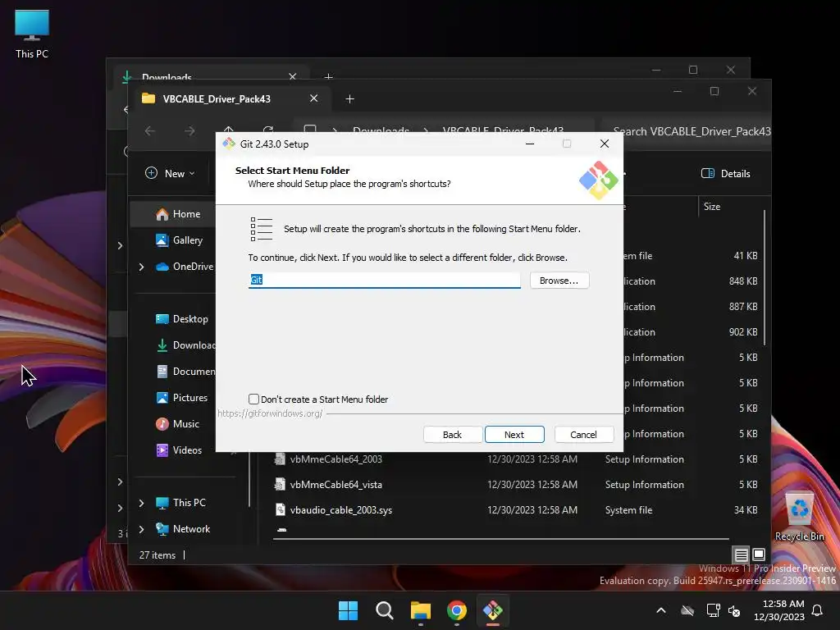Open Desktop in Explorer sidebar

(x=181, y=319)
